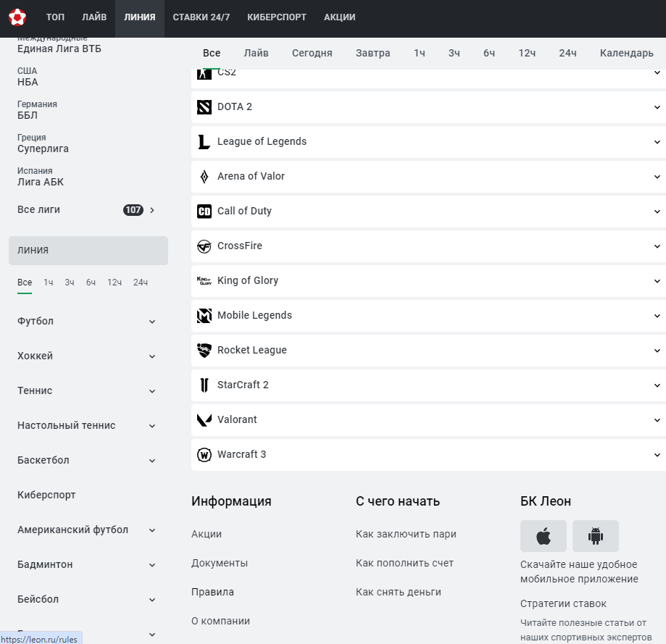
Task: Expand the Valorant chevron
Action: click(x=657, y=420)
